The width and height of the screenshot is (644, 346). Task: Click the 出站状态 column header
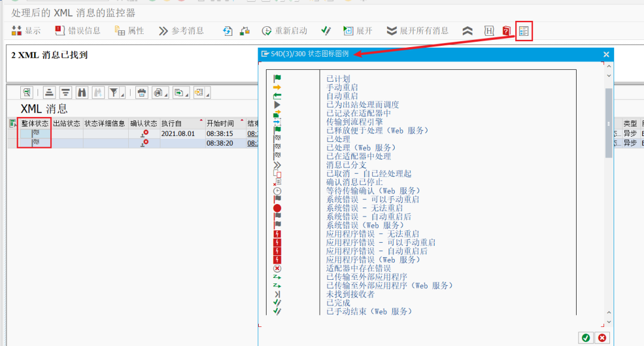pyautogui.click(x=67, y=123)
